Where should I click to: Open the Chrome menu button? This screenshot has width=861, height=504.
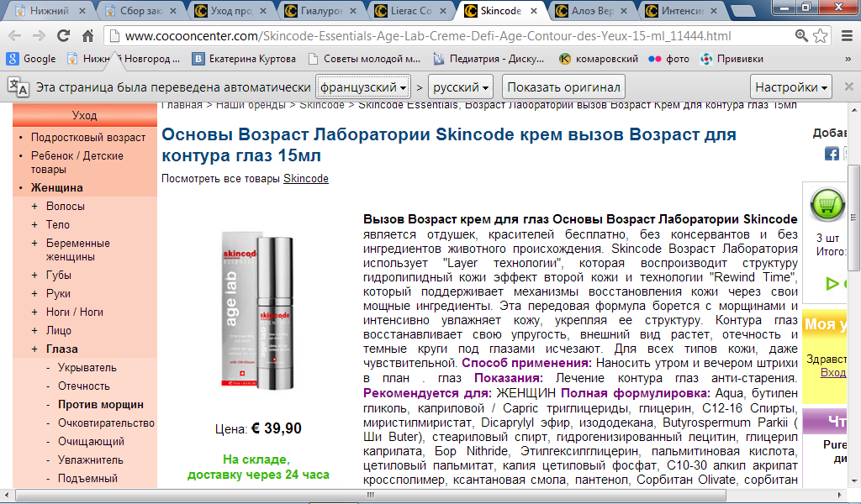click(x=848, y=36)
